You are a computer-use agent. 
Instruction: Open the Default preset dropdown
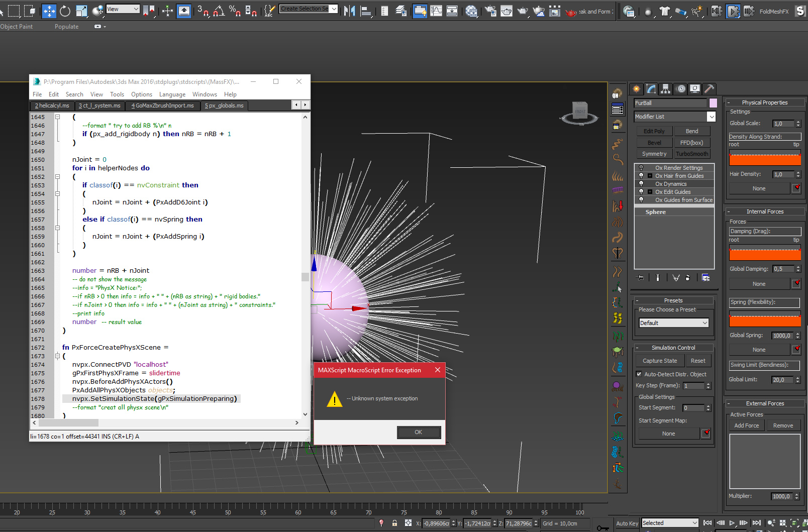tap(673, 323)
